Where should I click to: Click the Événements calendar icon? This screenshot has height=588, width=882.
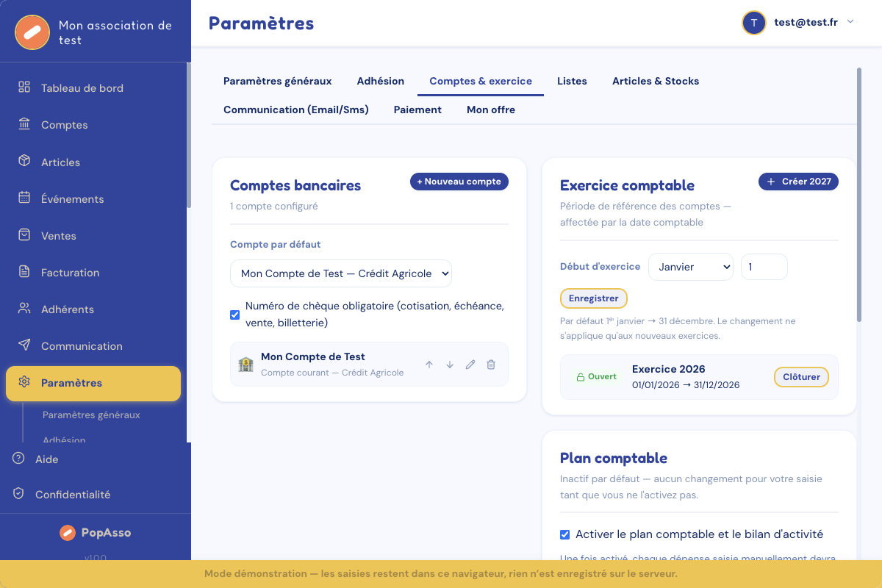(x=24, y=198)
